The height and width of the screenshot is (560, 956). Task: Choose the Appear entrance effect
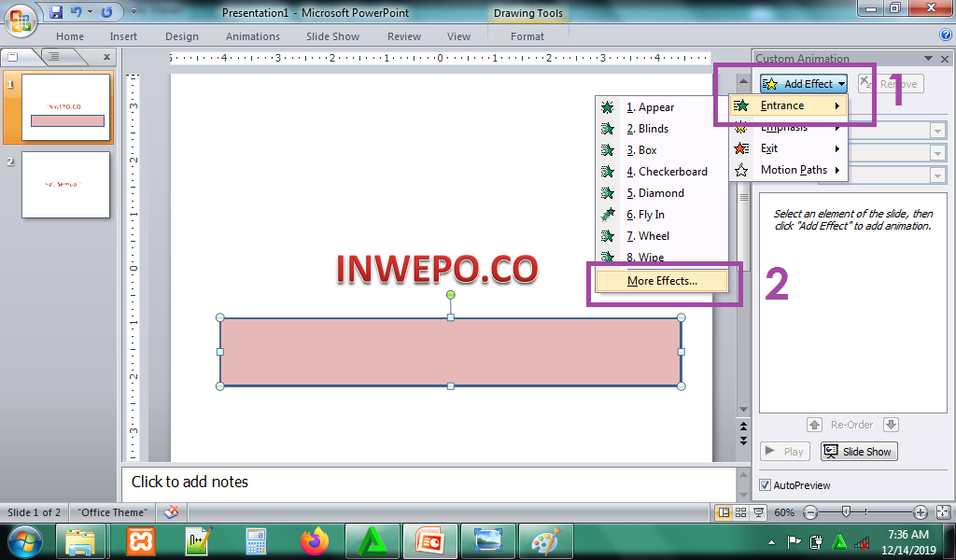662,107
